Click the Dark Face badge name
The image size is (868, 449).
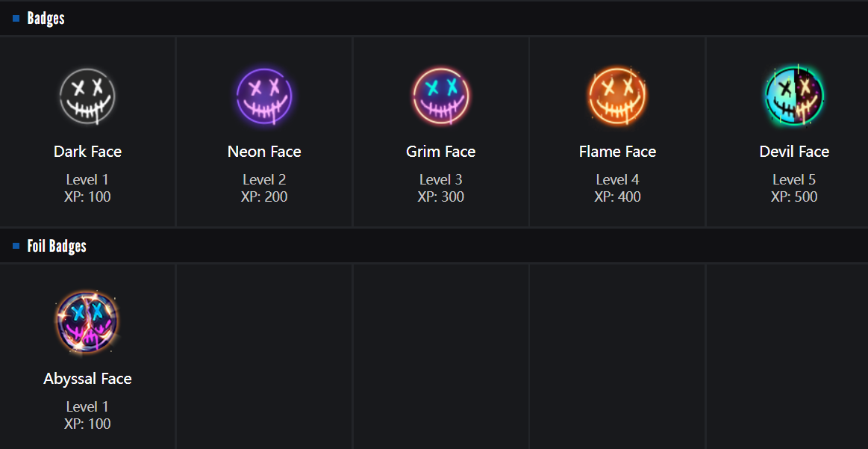tap(87, 152)
